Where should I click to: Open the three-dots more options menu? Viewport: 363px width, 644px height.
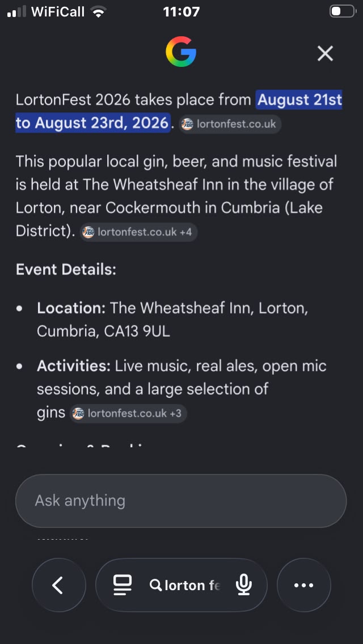[x=304, y=585]
